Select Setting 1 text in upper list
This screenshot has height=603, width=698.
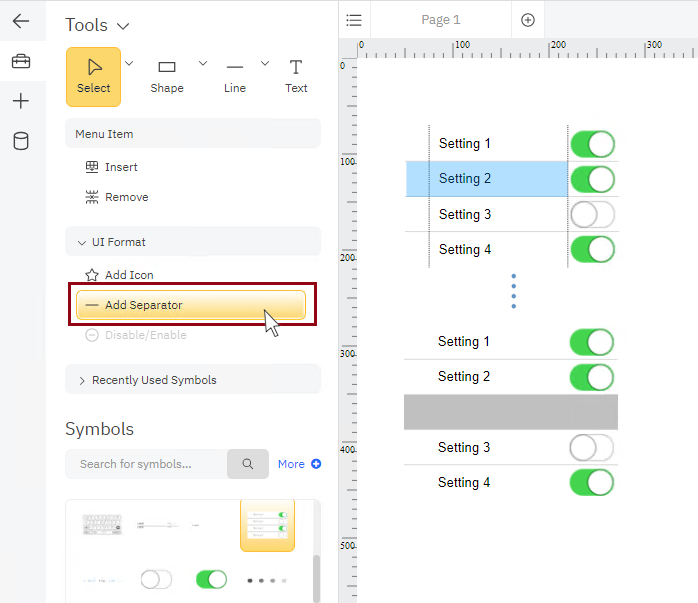coord(465,143)
